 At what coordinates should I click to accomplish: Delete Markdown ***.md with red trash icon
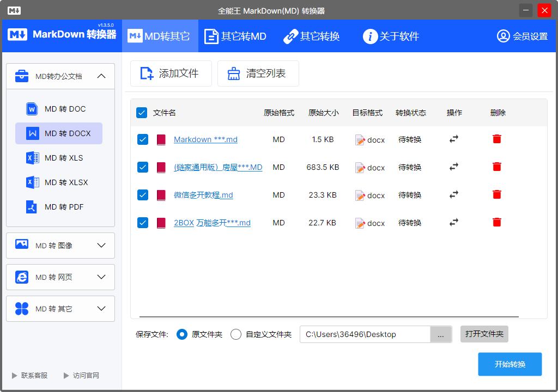pyautogui.click(x=497, y=139)
